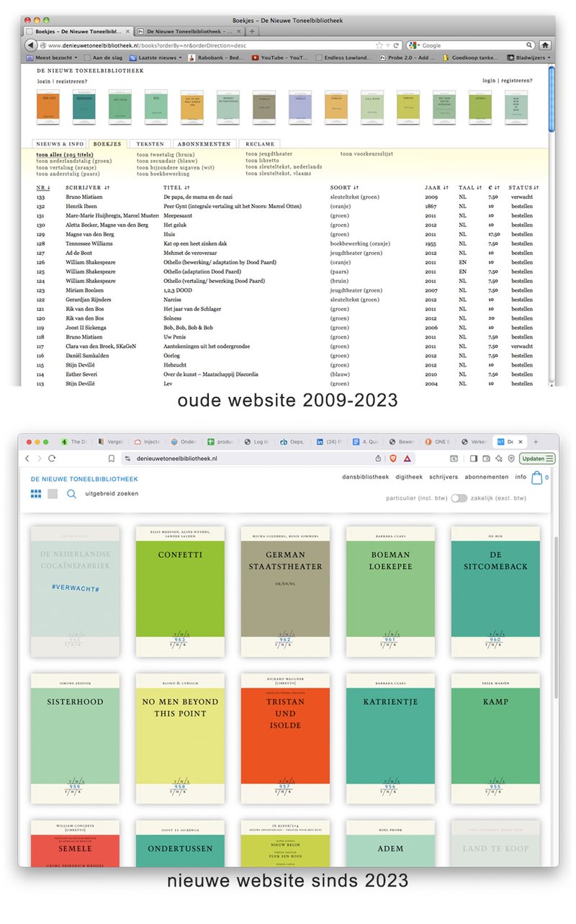
Task: Click the tracking protection shield in the address bar
Action: coord(393,459)
